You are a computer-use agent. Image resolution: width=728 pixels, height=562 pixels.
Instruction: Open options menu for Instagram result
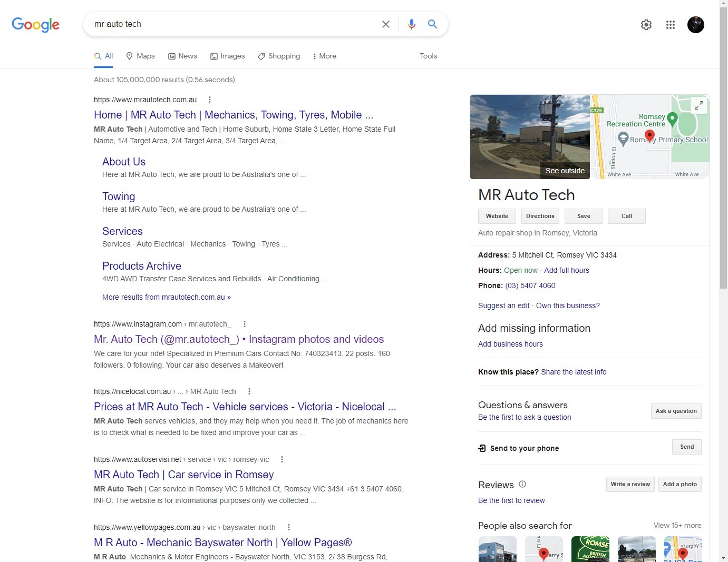245,324
